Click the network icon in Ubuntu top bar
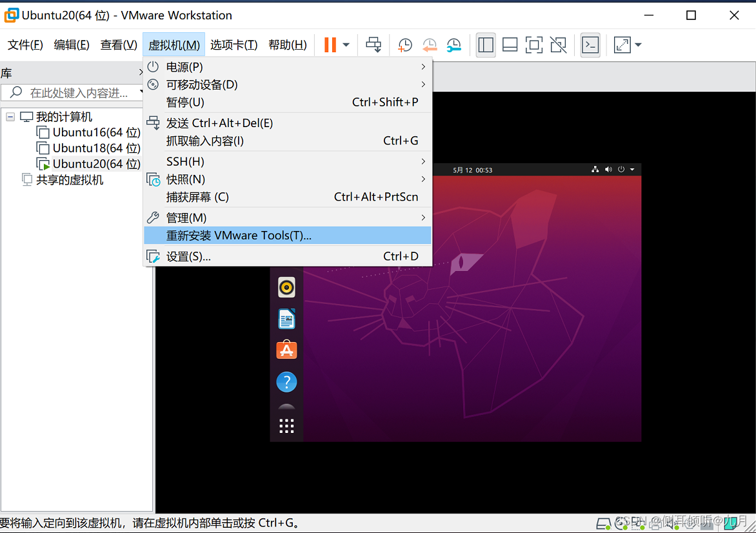Image resolution: width=756 pixels, height=533 pixels. 595,169
